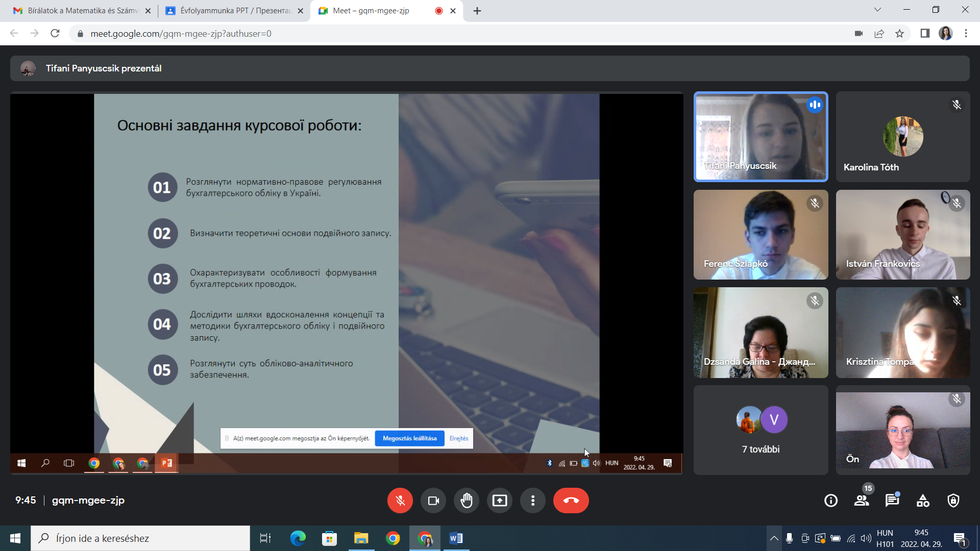This screenshot has width=980, height=551.
Task: Open the chat panel icon
Action: point(892,500)
